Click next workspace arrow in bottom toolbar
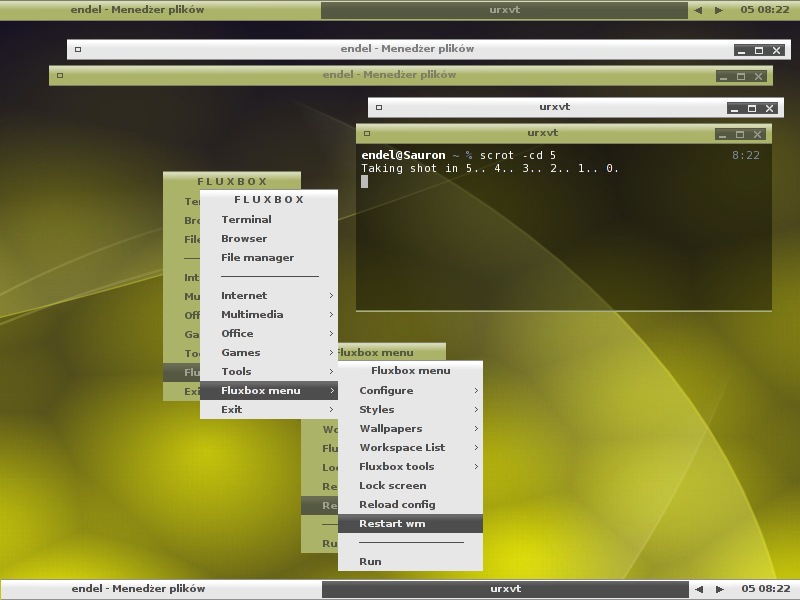The image size is (800, 600). click(x=719, y=589)
